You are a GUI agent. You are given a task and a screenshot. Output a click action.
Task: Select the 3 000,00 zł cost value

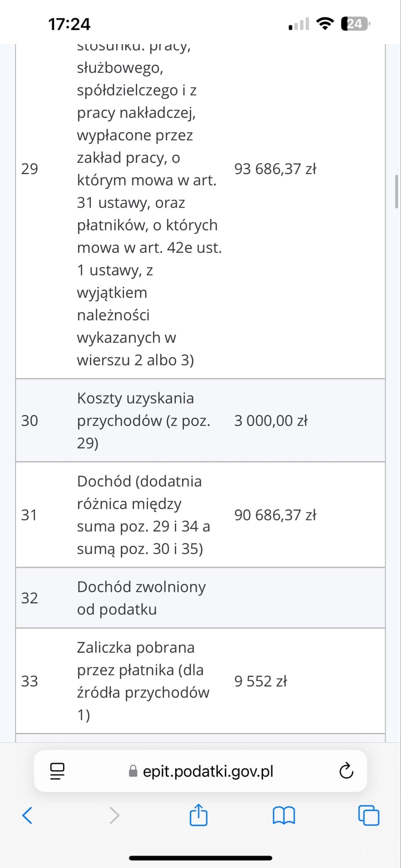[271, 421]
